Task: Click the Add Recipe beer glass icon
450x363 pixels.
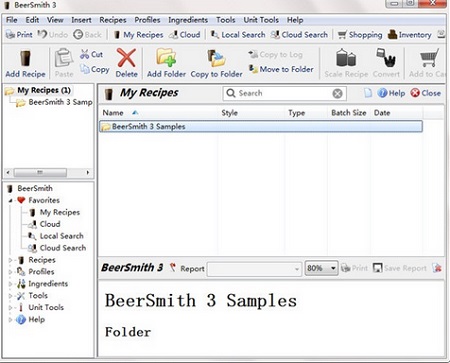Action: 25,59
